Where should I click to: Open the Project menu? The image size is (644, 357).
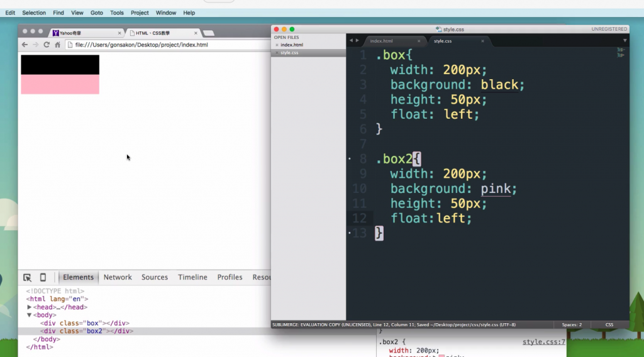(140, 13)
